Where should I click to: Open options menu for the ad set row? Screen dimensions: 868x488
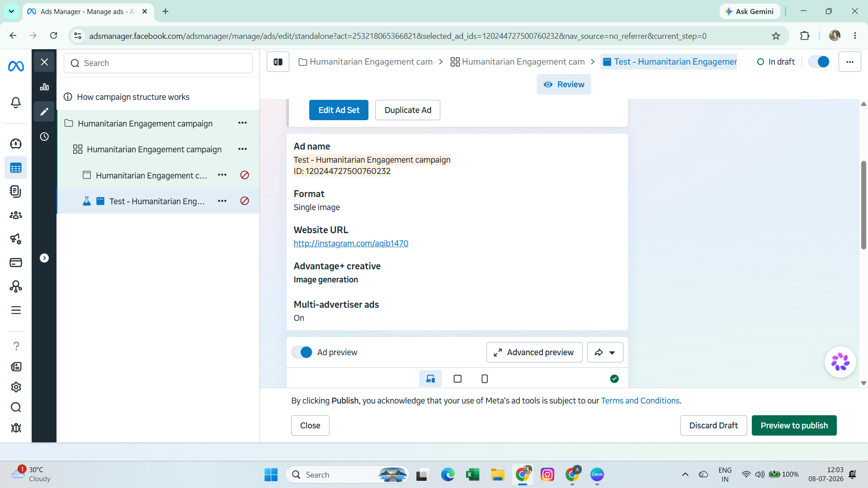[243, 149]
